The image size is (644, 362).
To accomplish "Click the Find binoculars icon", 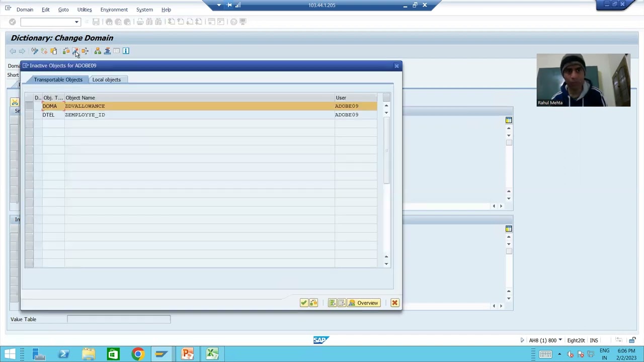I will 149,22.
